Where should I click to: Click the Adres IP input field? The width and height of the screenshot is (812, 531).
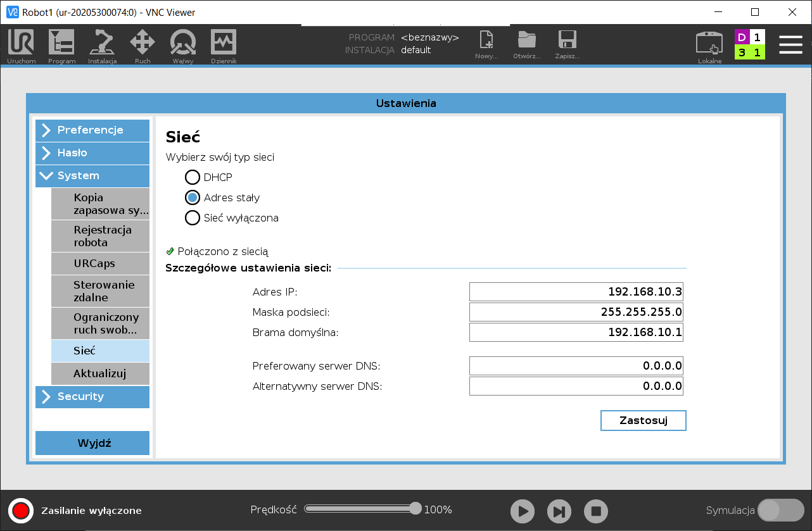click(576, 292)
